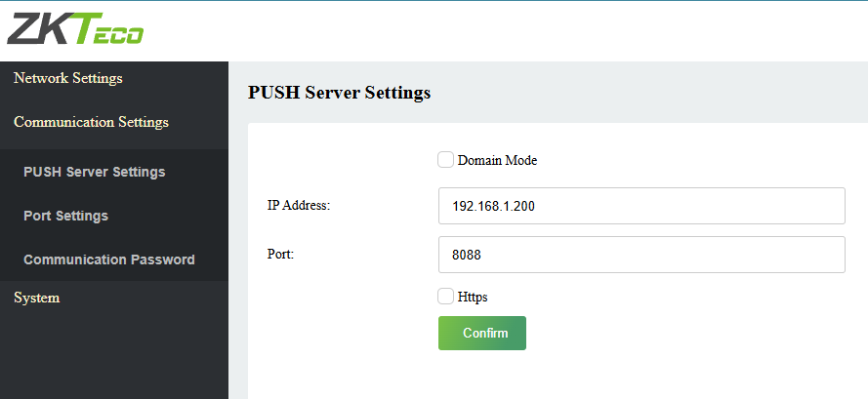868x399 pixels.
Task: Open PUSH Server Settings in the sidebar
Action: pyautogui.click(x=94, y=172)
